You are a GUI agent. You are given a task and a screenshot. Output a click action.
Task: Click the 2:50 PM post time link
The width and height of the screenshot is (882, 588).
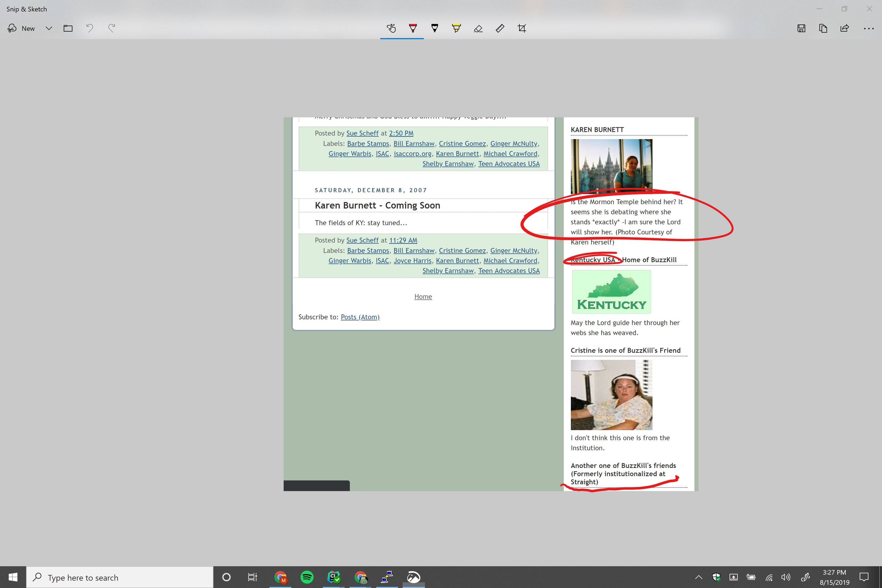tap(401, 133)
